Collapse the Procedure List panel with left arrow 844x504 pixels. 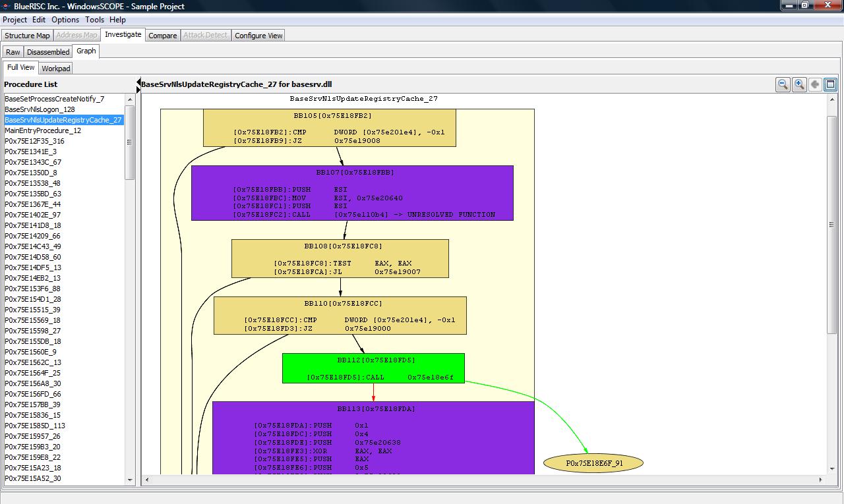[138, 82]
